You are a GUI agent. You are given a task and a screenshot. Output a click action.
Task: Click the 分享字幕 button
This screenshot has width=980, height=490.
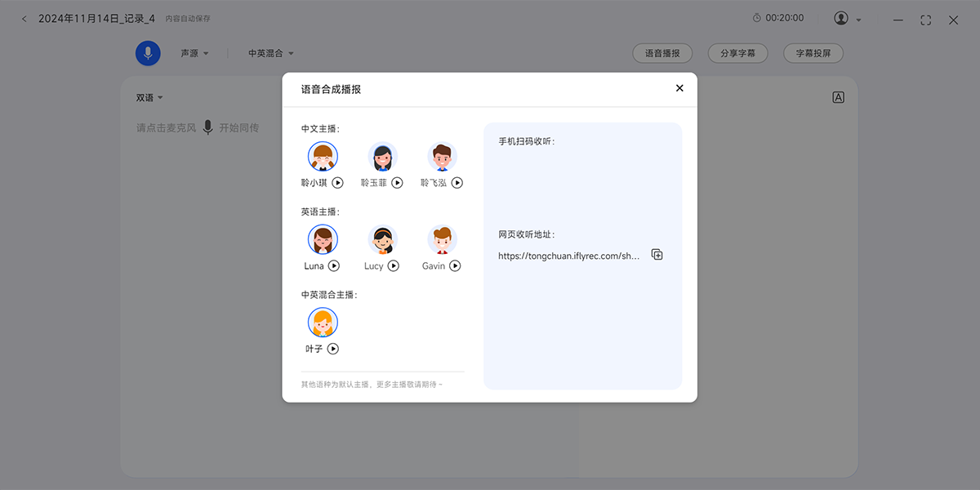pyautogui.click(x=737, y=53)
